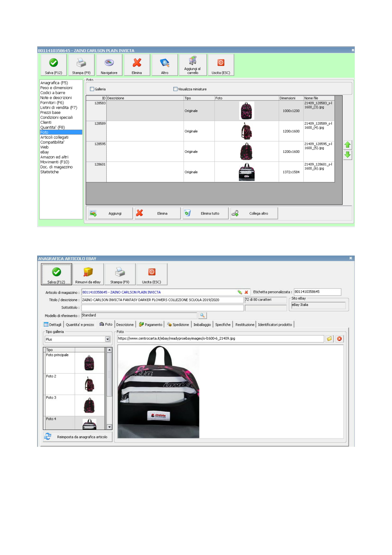Click Uscita (ESC) in the article window
Screen dimensions: 392x555
(x=221, y=65)
